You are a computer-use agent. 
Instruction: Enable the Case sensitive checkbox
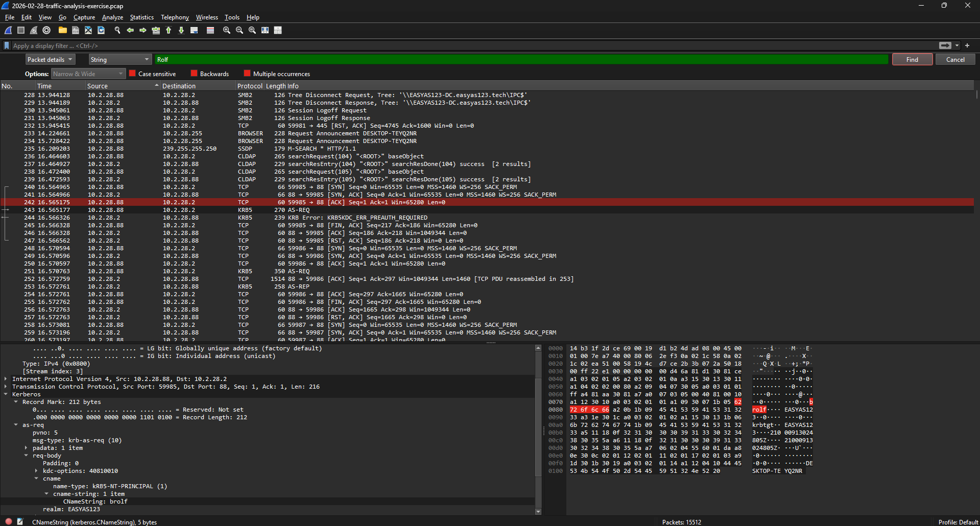132,74
